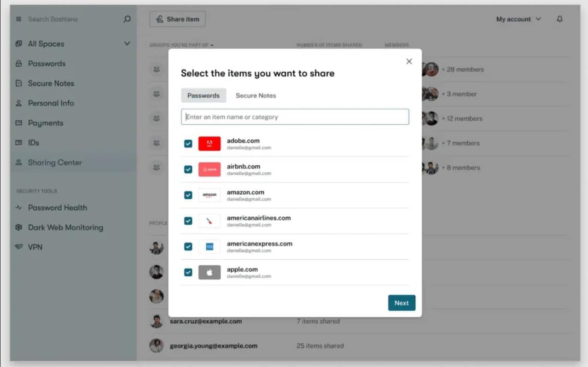Click the Share item button
588x367 pixels.
[x=177, y=19]
